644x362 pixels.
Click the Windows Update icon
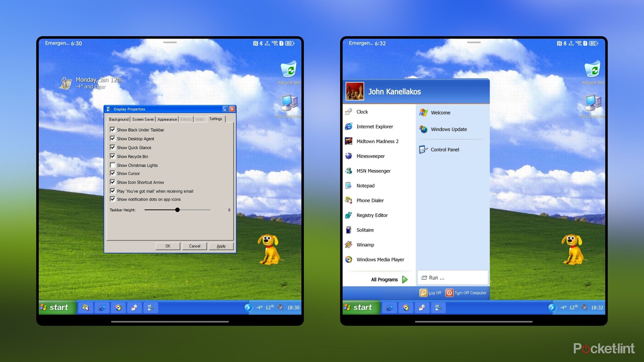pos(423,129)
